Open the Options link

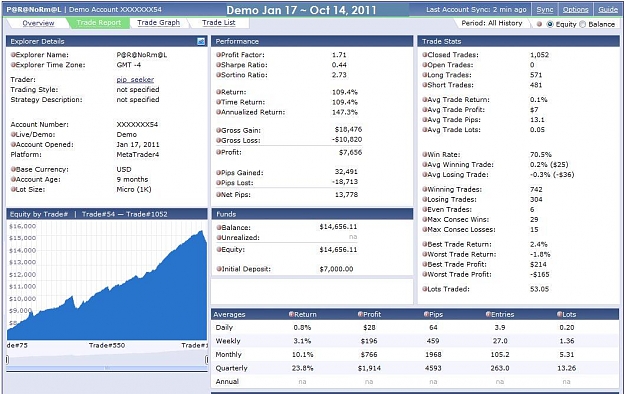575,10
